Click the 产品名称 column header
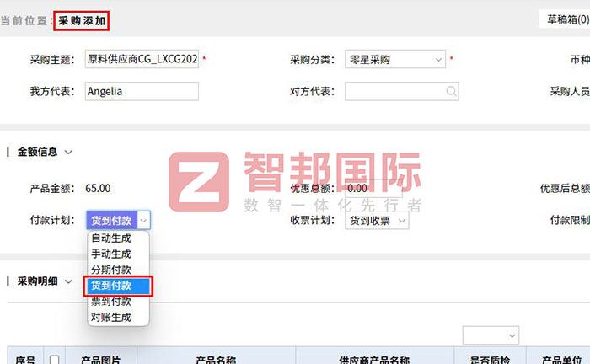590x364 pixels. (x=216, y=360)
